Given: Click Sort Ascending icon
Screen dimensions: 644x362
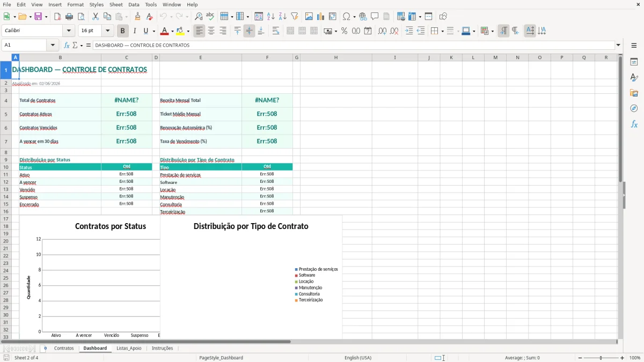Looking at the screenshot, I should pyautogui.click(x=270, y=17).
